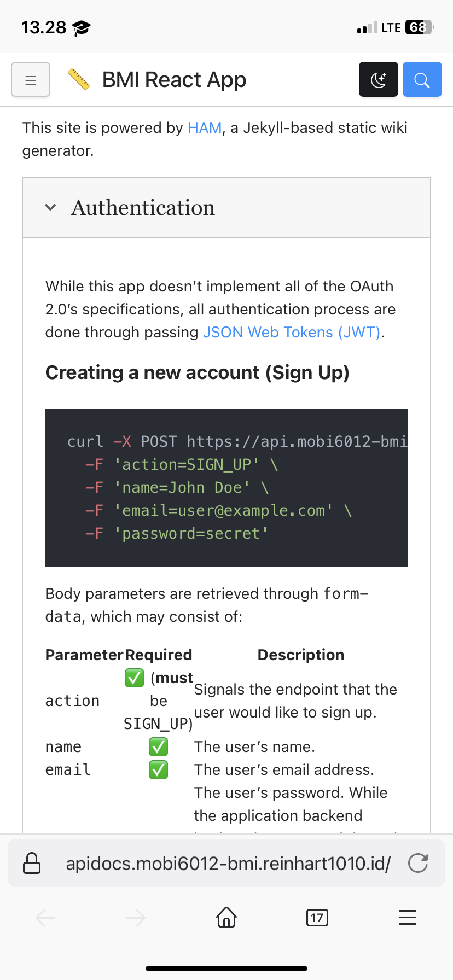Open site search with magnifier button
This screenshot has height=980, width=453.
[x=422, y=80]
